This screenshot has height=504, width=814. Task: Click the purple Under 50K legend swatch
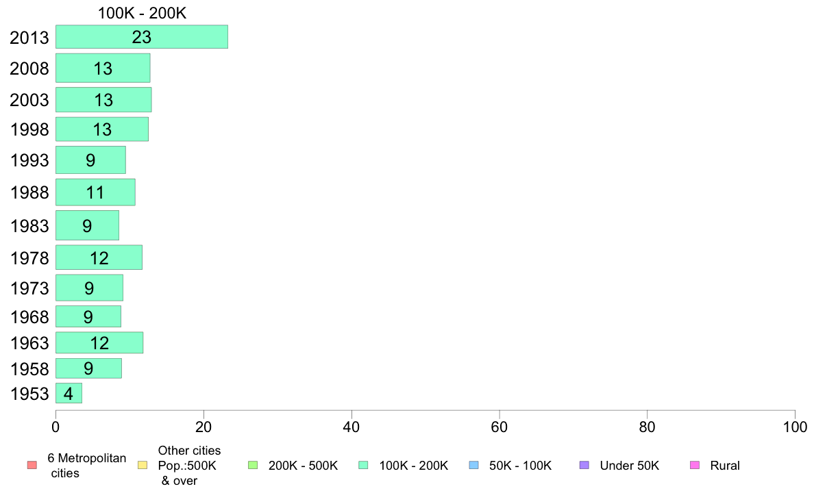[x=584, y=465]
